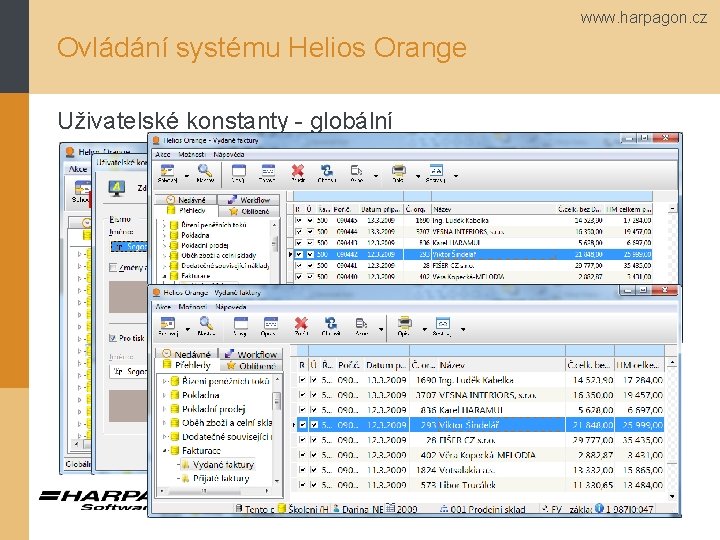This screenshot has width=720, height=540.
Task: Open dropdown arrow left of the printer, front toolbar
Action: (x=381, y=329)
